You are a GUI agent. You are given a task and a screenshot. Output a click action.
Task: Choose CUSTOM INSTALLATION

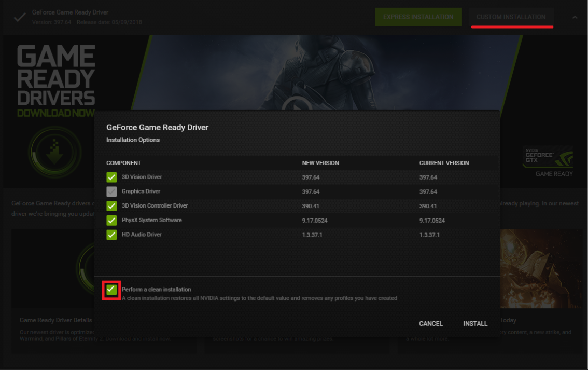coord(511,17)
